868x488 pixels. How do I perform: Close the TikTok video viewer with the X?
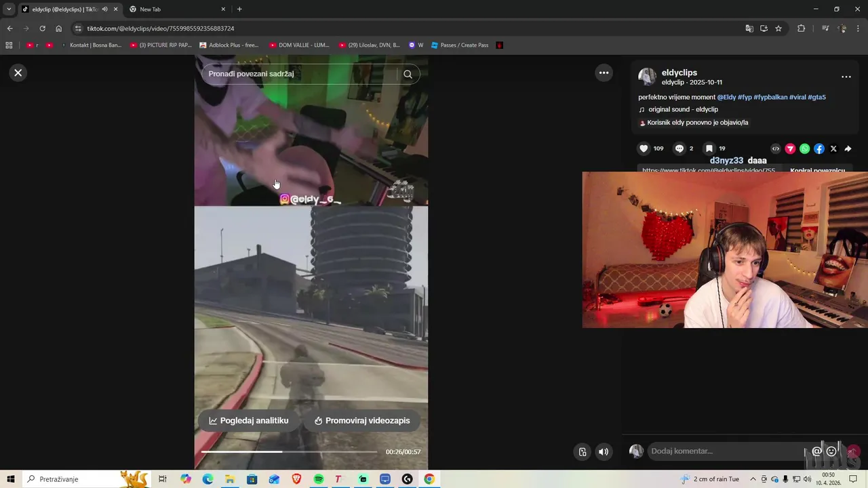point(18,73)
